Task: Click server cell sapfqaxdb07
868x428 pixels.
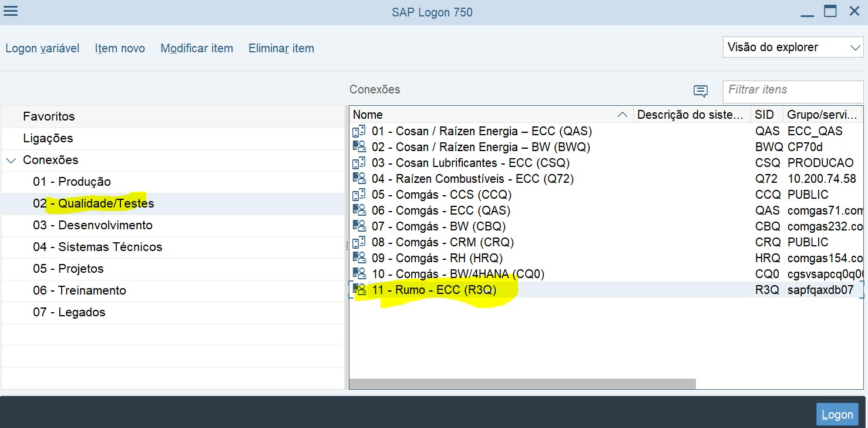Action: [x=820, y=290]
